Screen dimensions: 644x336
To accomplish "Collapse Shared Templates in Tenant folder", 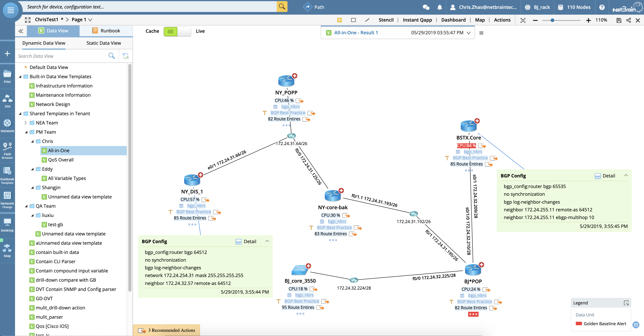I will [x=20, y=113].
